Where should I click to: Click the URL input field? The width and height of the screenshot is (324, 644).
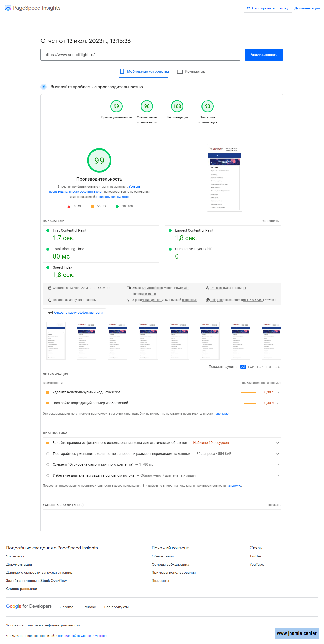click(x=140, y=55)
